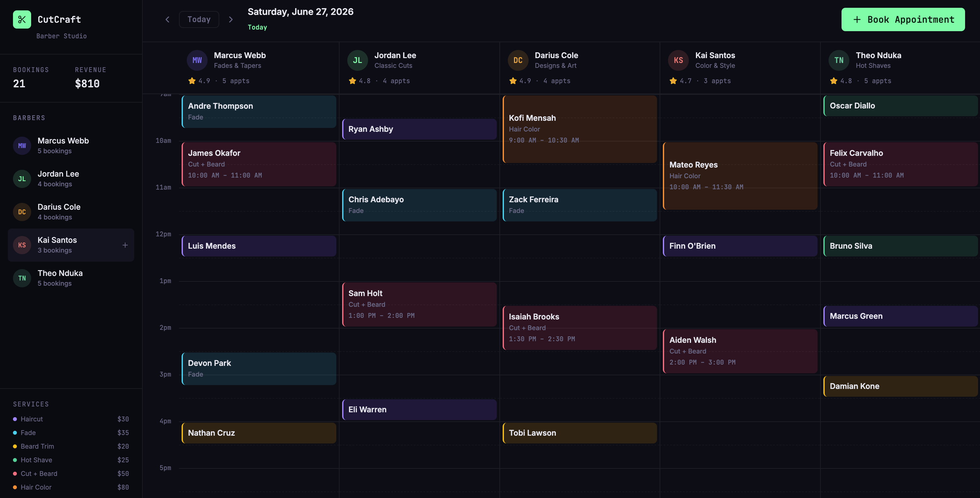Select Marcus Webb in the barbers sidebar

coord(71,146)
